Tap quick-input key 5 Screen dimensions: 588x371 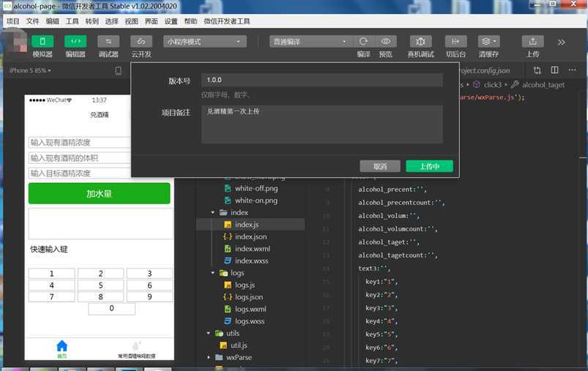100,285
